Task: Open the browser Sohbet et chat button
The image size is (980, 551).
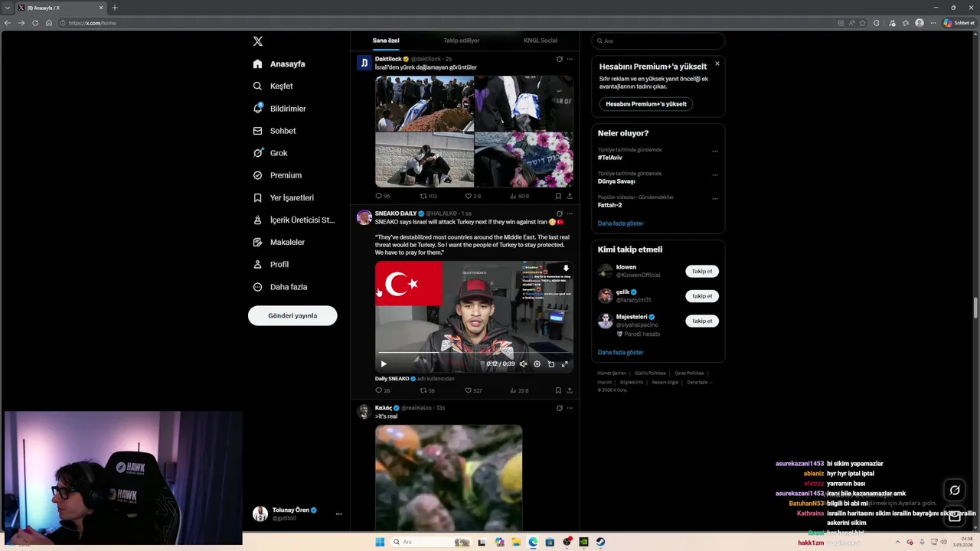Action: click(959, 23)
